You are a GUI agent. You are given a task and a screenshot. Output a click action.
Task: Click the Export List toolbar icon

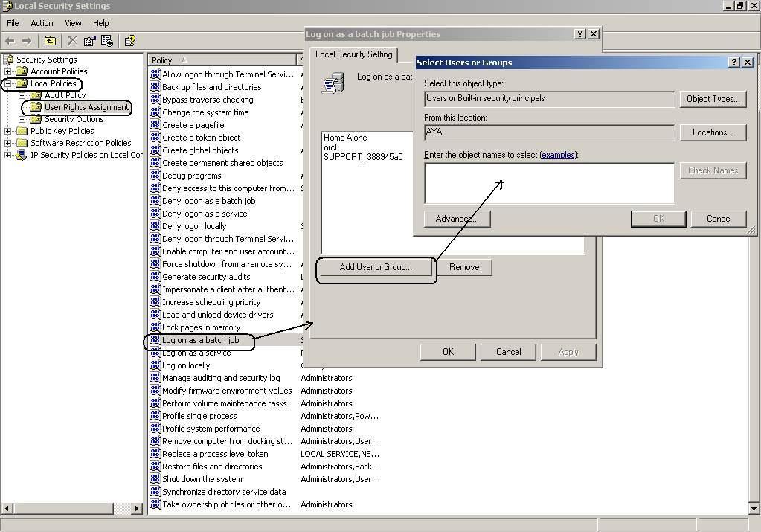tap(107, 41)
